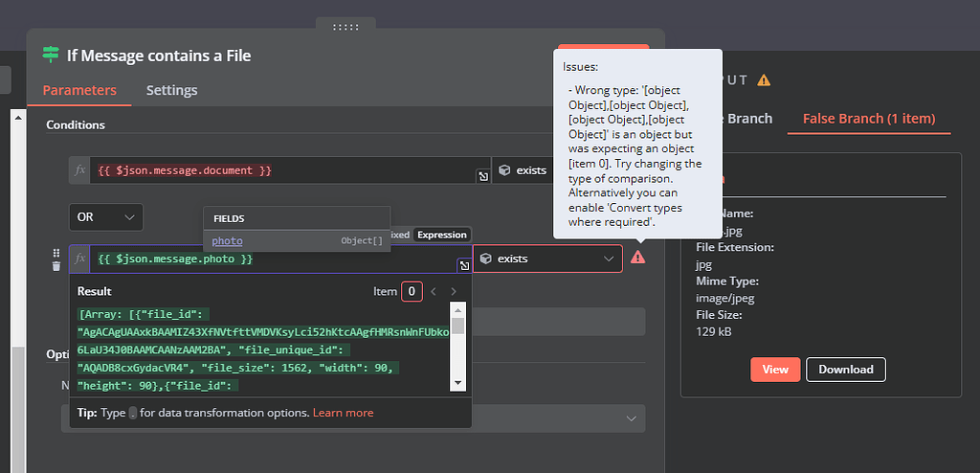This screenshot has height=473, width=980.
Task: Click the View button for the file
Action: (x=775, y=369)
